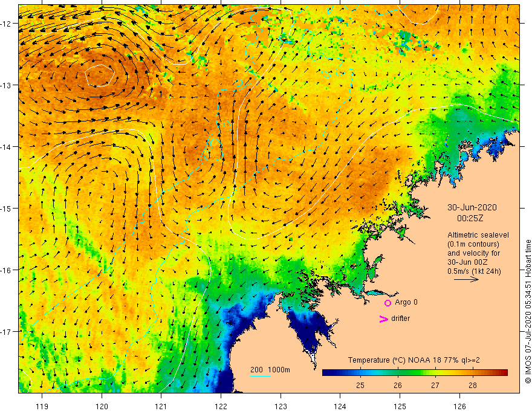Click the Temperature NOAA 18 title text
532x411 pixels.
414,360
